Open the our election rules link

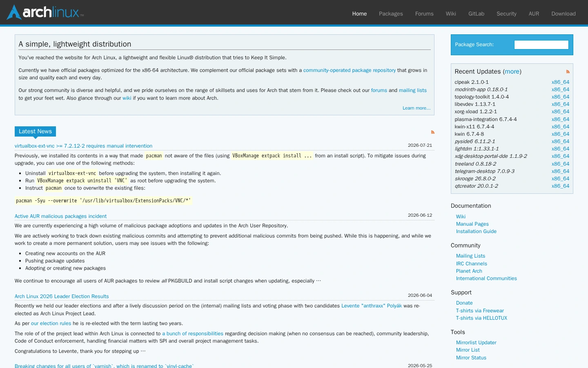pyautogui.click(x=51, y=323)
